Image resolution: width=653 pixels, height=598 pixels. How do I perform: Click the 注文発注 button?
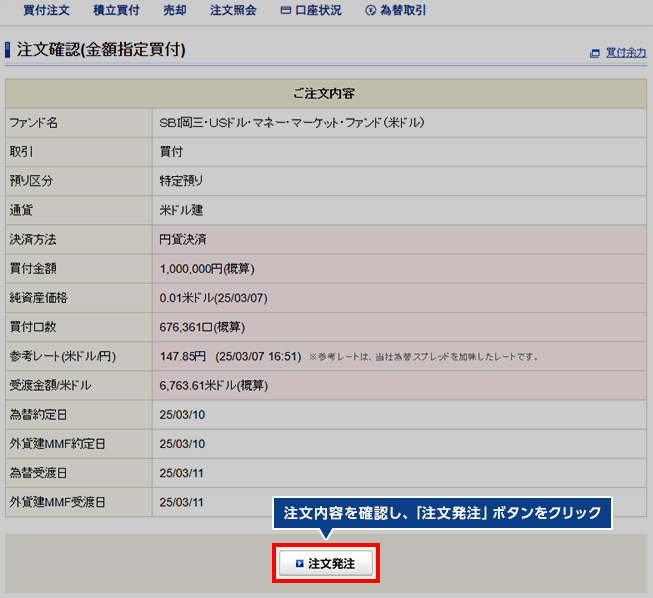326,563
